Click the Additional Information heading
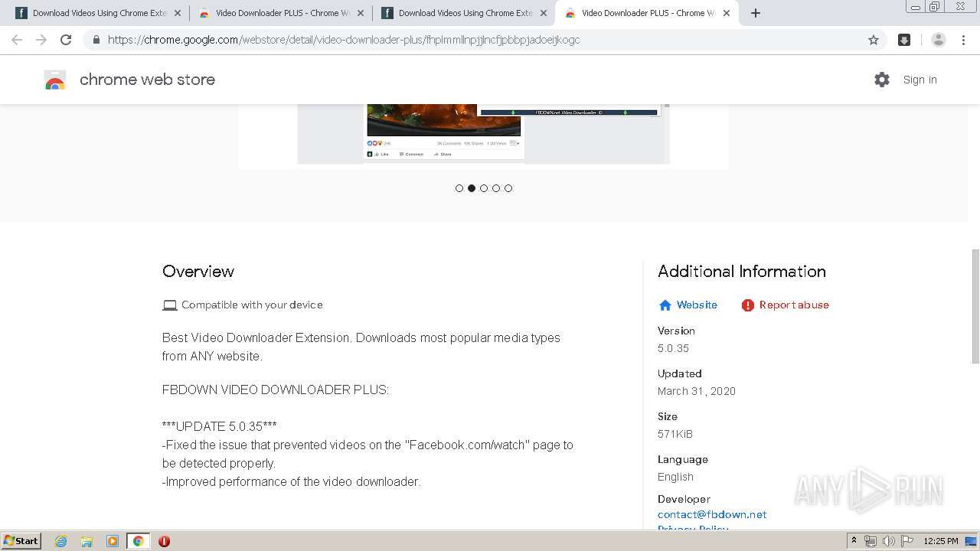This screenshot has width=980, height=551. [x=742, y=271]
